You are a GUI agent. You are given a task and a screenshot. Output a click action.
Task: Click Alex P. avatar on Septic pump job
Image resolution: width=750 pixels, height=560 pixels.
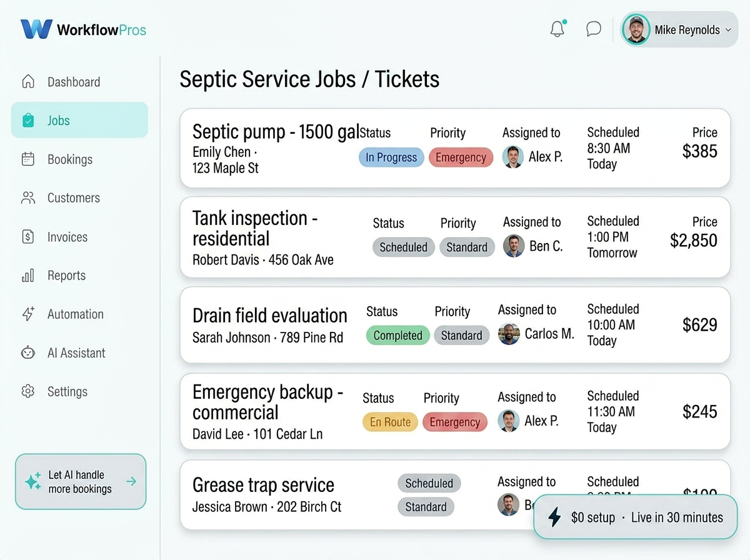coord(513,157)
